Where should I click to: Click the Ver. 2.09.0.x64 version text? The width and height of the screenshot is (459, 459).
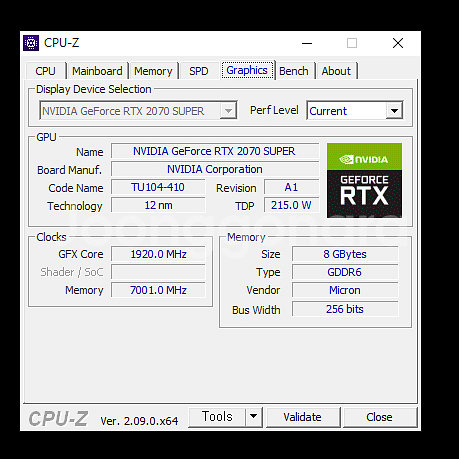[x=139, y=421]
